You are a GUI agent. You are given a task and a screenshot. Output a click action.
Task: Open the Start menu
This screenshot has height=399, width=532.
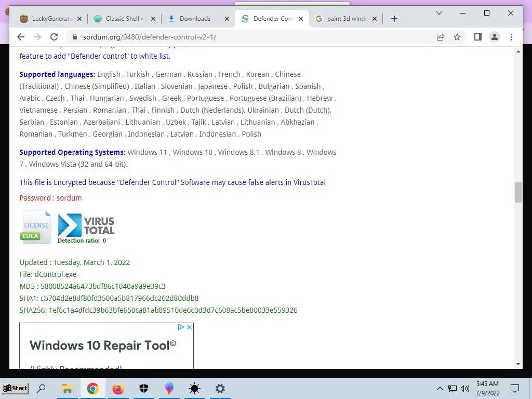pyautogui.click(x=15, y=388)
